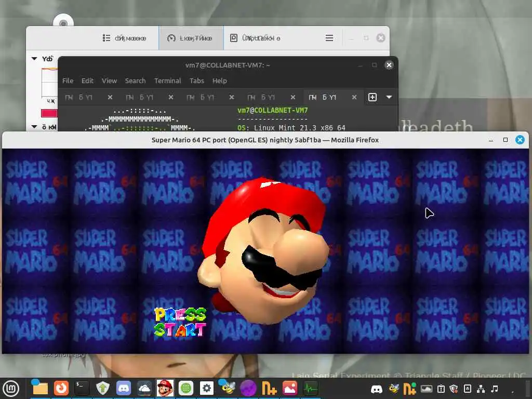Screen dimensions: 532x399
Task: Click the bee icon in system tray
Action: (394, 389)
